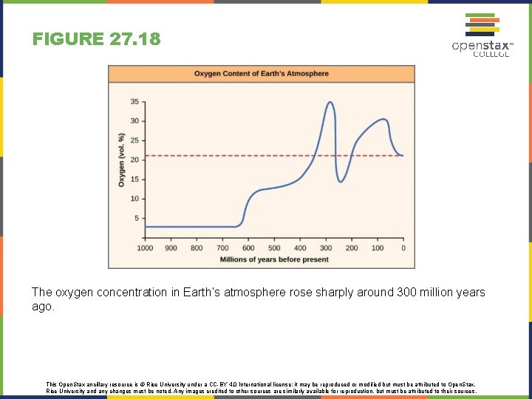Click y-axis tick value 25
532x399 pixels.
(134, 140)
